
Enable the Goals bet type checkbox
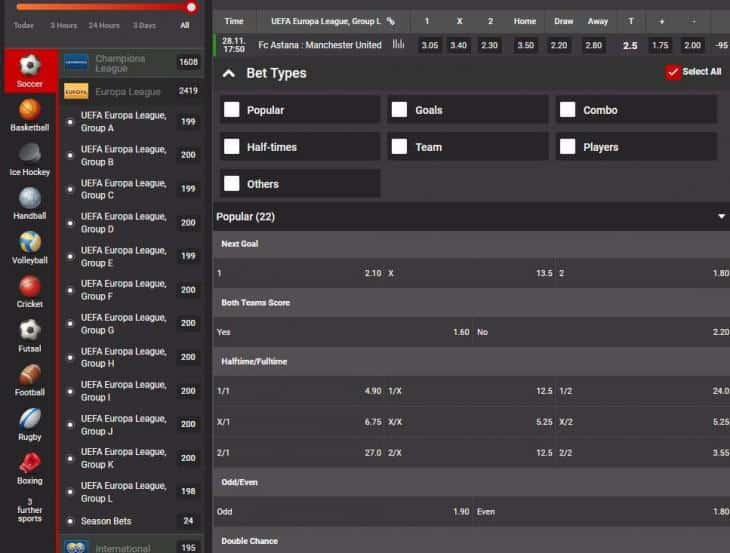click(x=400, y=110)
